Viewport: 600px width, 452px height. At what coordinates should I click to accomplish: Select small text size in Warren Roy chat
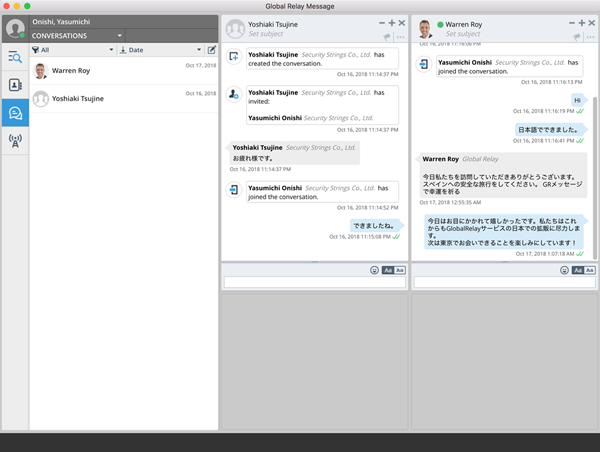[590, 270]
